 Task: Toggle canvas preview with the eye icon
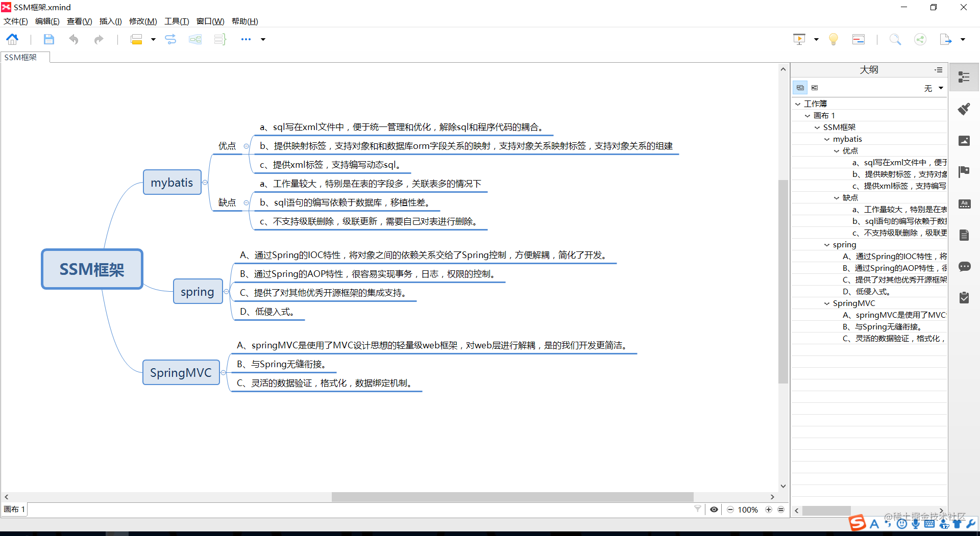click(x=714, y=509)
